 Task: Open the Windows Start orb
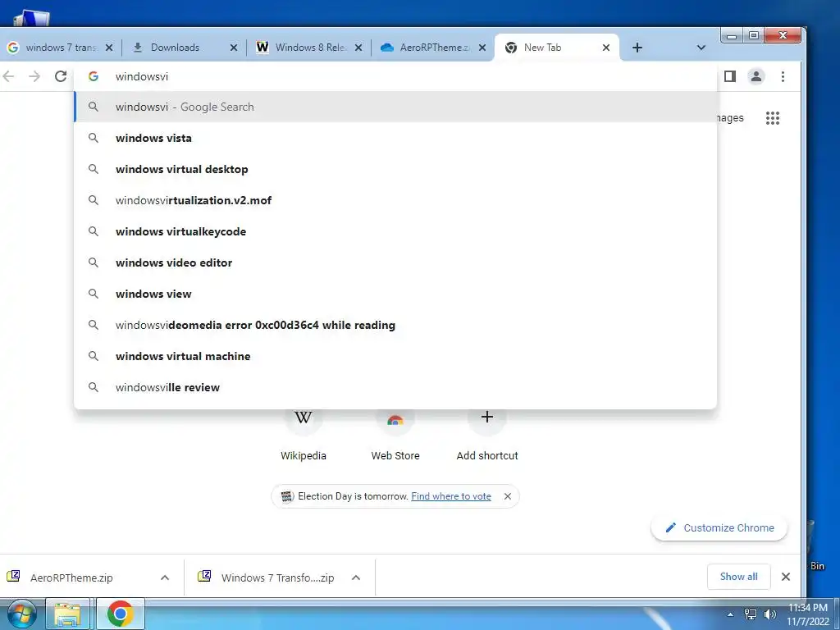pos(21,614)
